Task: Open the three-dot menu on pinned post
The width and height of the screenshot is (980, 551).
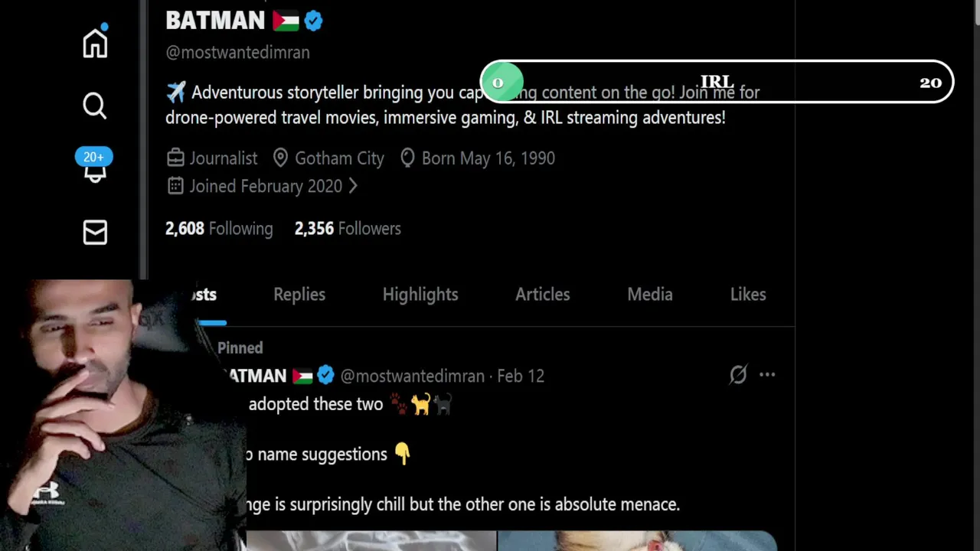Action: pyautogui.click(x=767, y=375)
